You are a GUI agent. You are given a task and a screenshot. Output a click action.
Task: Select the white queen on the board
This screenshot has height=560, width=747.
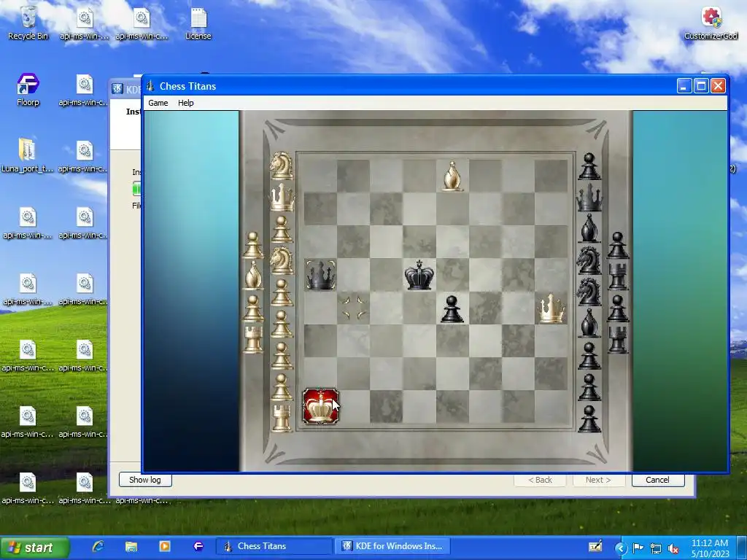[x=551, y=308]
